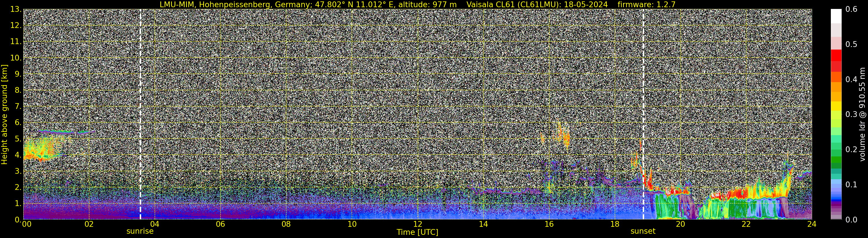Click the x-axis tick label '18'

(x=614, y=224)
